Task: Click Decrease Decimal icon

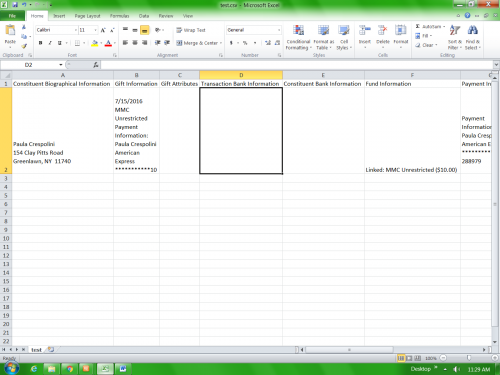Action: (277, 43)
